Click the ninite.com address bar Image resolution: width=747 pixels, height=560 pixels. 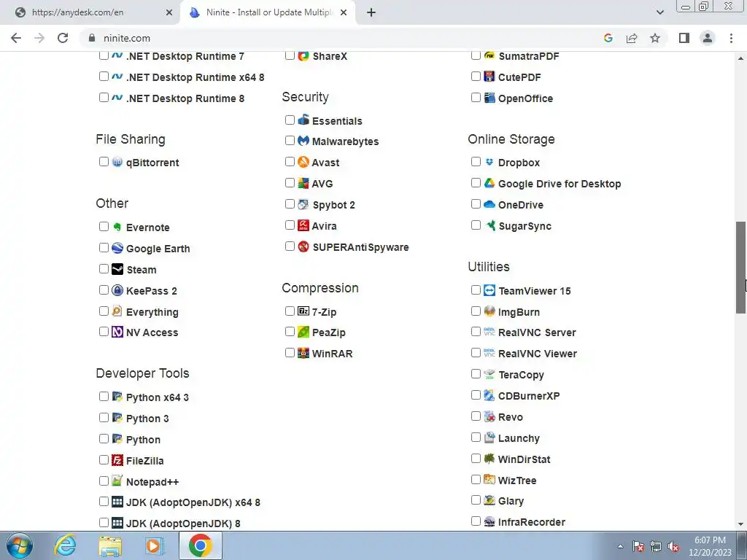pyautogui.click(x=343, y=38)
